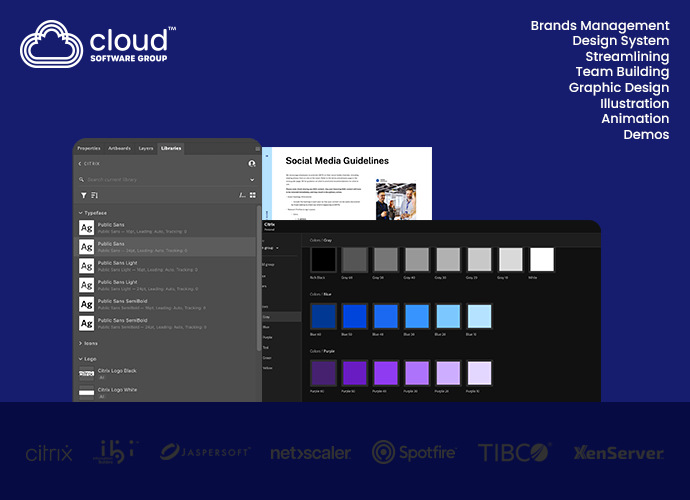690x500 pixels.
Task: Open the Artboards tab
Action: click(x=119, y=148)
